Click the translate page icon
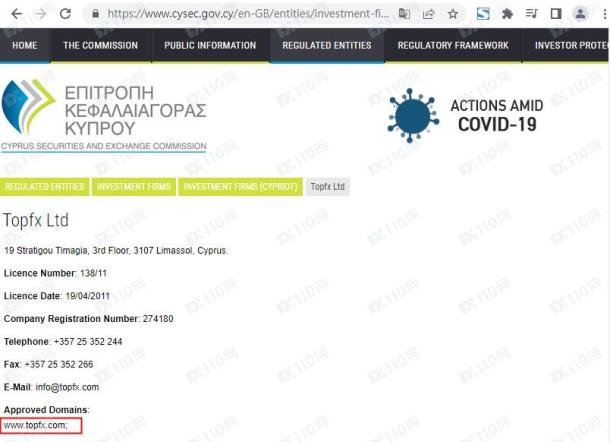Screen dimensions: 610x442 point(405,14)
